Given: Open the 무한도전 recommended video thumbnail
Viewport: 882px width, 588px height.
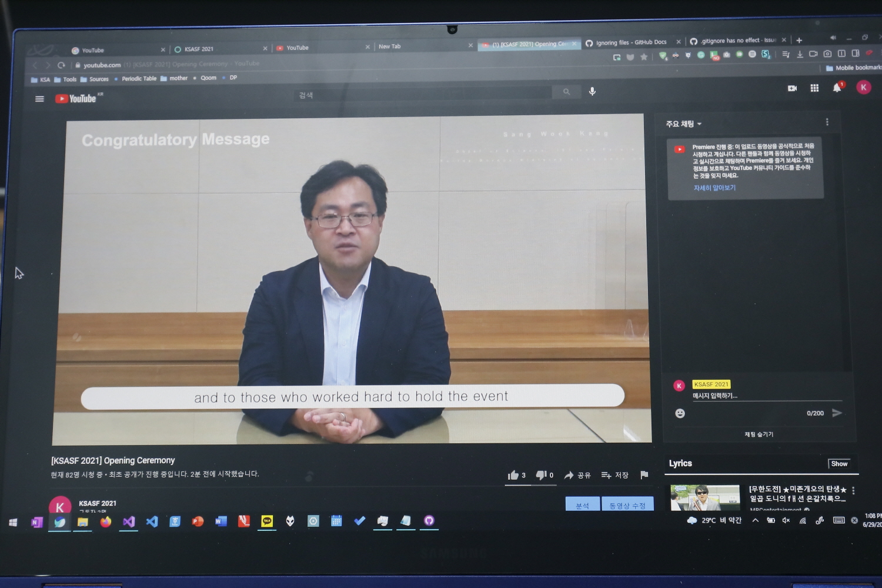Looking at the screenshot, I should (x=705, y=498).
